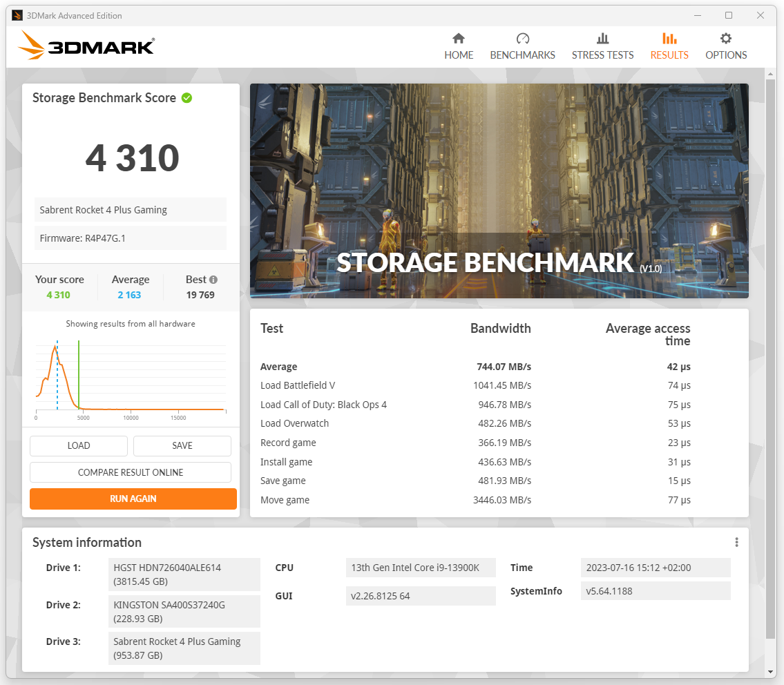Click the Your score value
The height and width of the screenshot is (685, 784).
[59, 295]
